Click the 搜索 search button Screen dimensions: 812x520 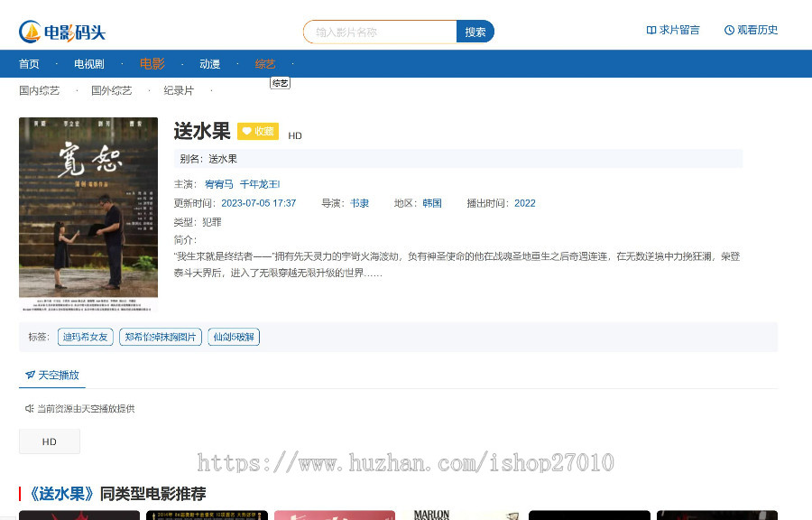coord(475,32)
